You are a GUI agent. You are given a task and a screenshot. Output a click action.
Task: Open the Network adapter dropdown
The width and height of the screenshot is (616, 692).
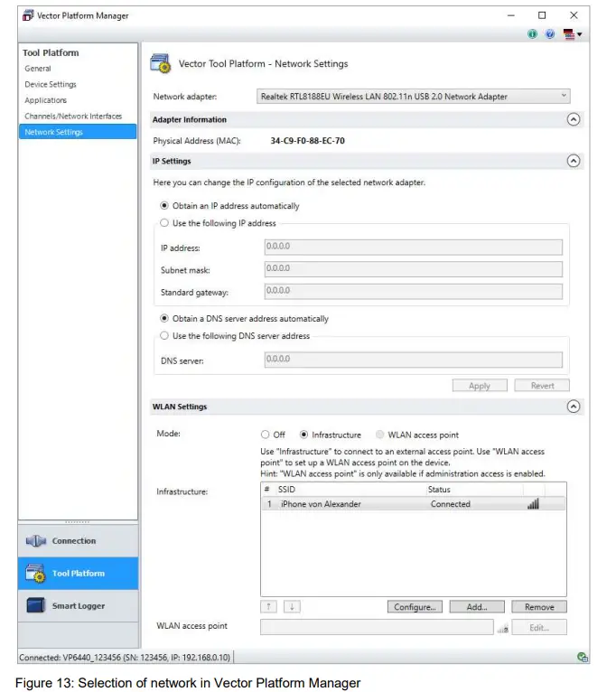coord(413,96)
